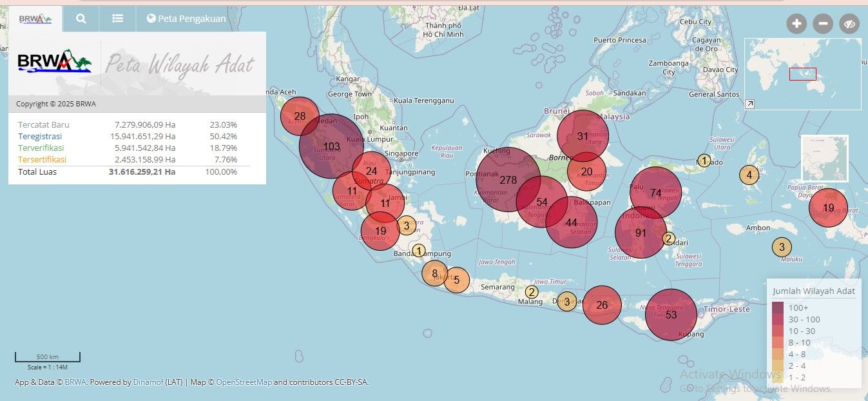Click the cluster marker numbered 24 in Riau
The image size is (868, 401).
[371, 171]
